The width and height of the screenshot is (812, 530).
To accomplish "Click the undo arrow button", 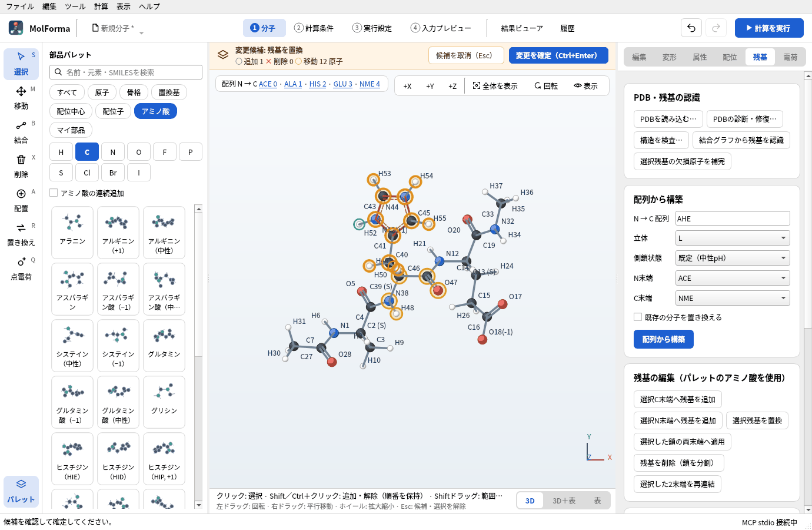I will (x=691, y=28).
